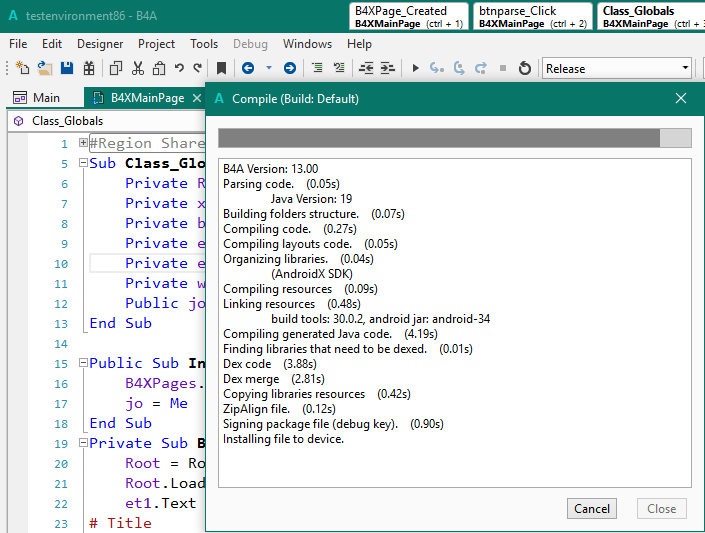
Task: Open the Designer menu
Action: (x=100, y=44)
